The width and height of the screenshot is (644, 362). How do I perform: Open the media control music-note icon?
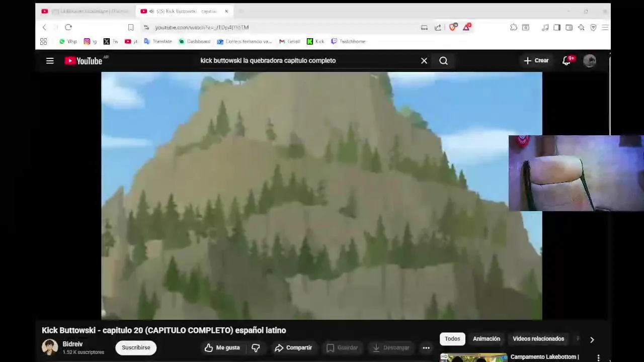(x=545, y=28)
